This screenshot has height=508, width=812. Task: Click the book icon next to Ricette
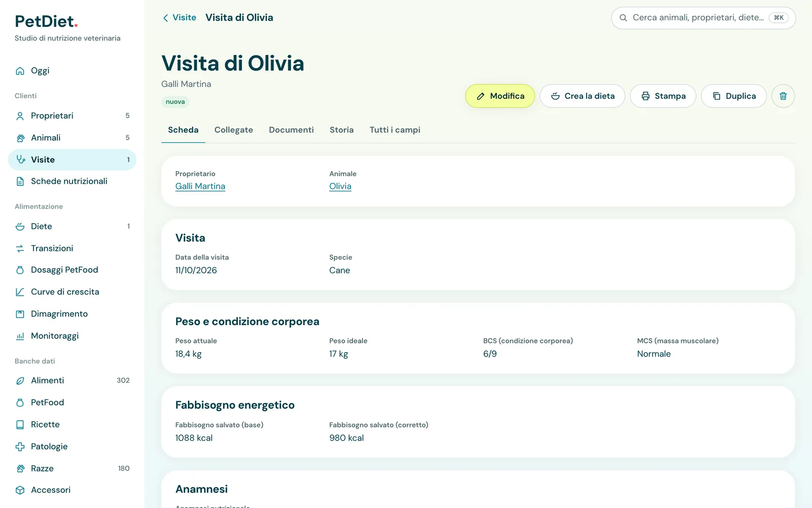coord(20,425)
